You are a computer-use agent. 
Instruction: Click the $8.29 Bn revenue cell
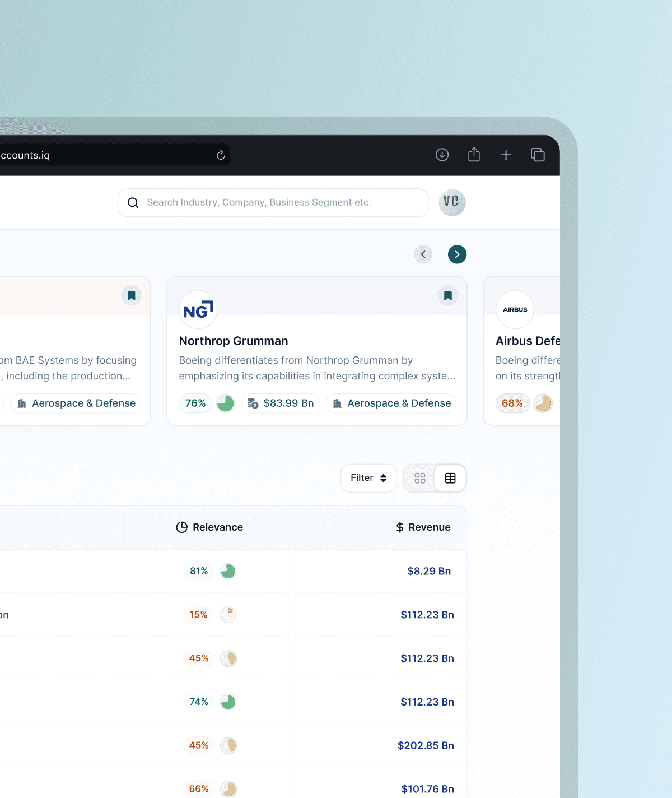pos(429,571)
